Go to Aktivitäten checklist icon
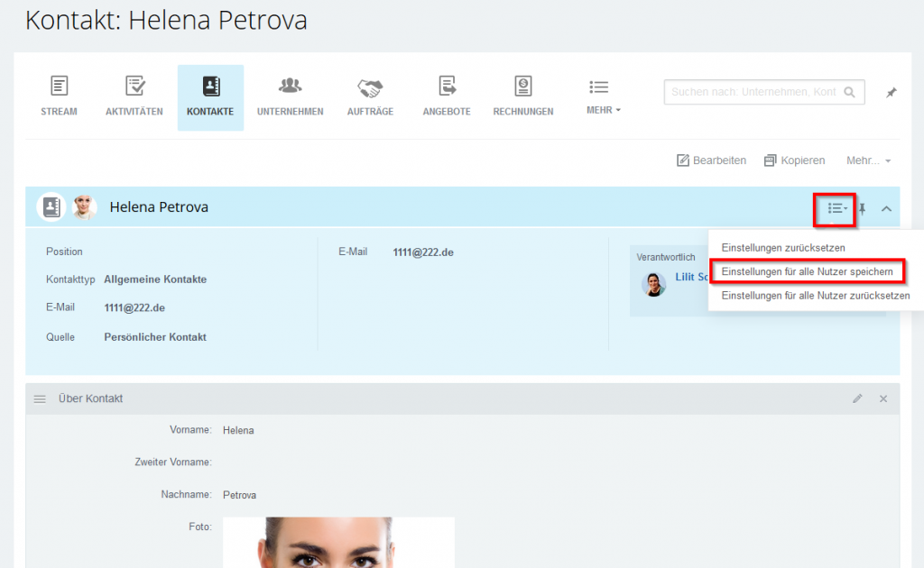The width and height of the screenshot is (924, 568). pos(135,86)
